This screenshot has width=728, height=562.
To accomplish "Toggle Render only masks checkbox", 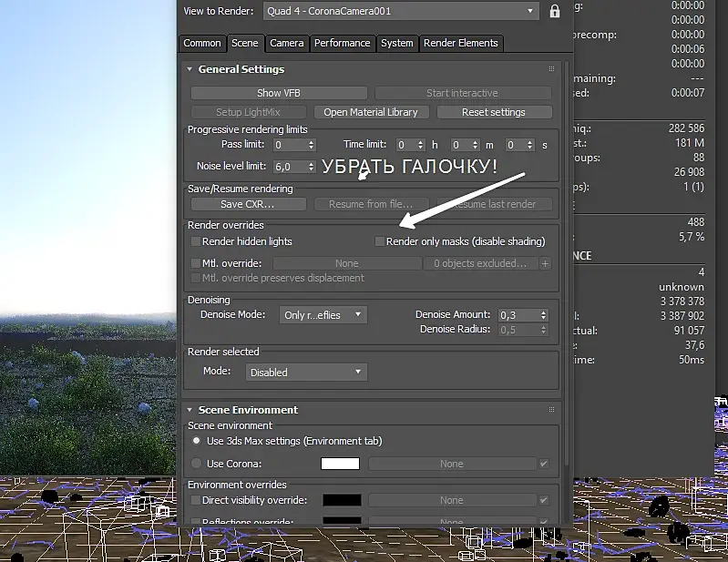I will coord(380,241).
